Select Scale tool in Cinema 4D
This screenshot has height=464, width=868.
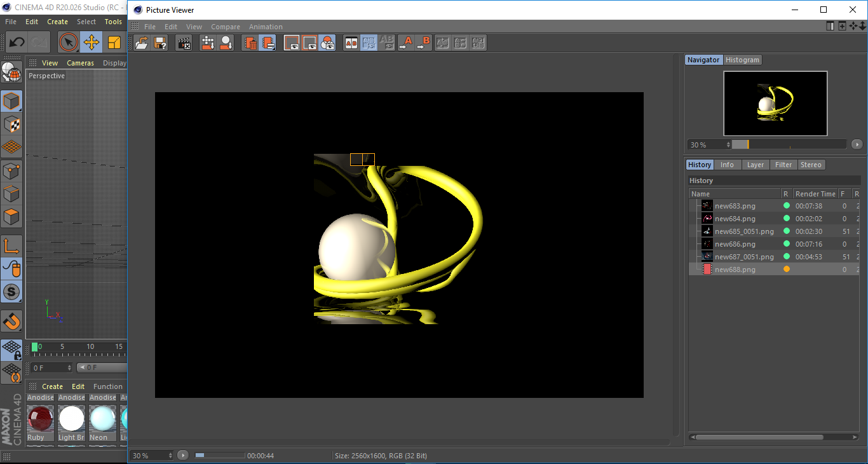(114, 43)
